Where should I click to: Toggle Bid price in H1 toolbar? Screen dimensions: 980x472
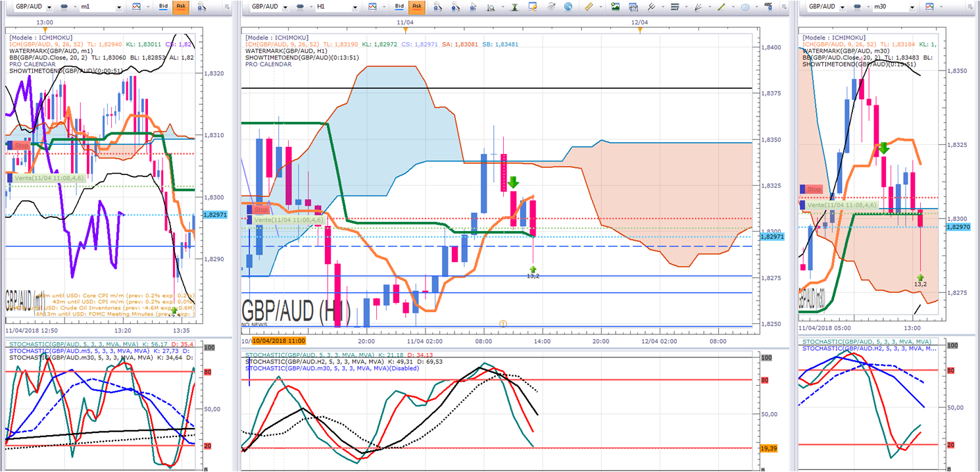tap(399, 7)
